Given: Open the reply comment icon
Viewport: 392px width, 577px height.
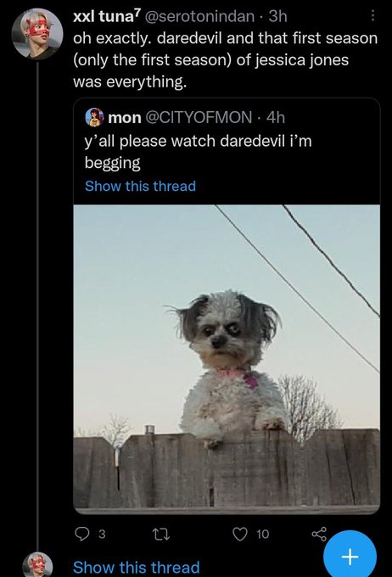Looking at the screenshot, I should [81, 534].
